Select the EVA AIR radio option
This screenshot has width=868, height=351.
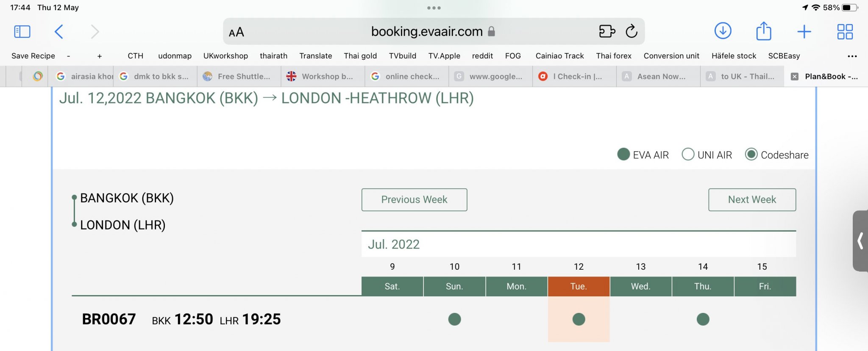point(623,155)
